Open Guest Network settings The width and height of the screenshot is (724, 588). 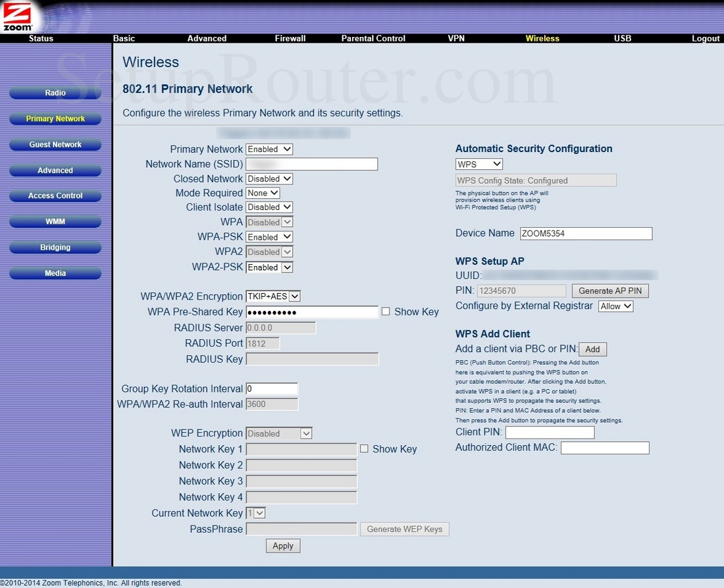[55, 144]
